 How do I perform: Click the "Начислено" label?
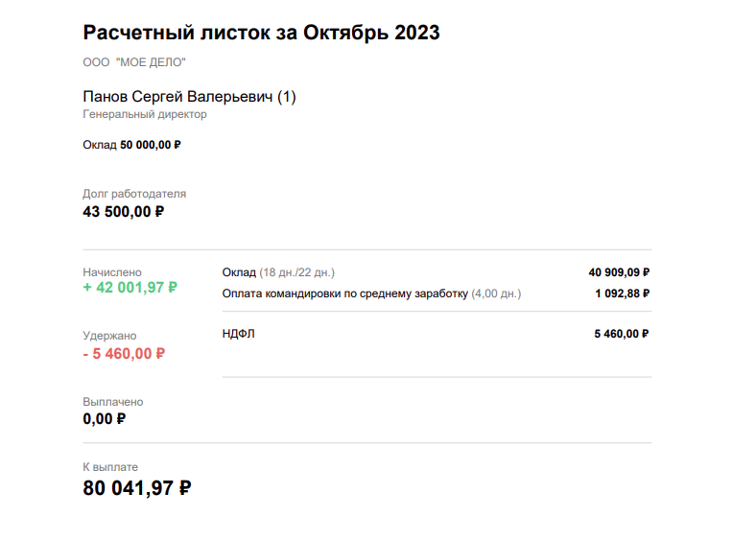pyautogui.click(x=112, y=272)
